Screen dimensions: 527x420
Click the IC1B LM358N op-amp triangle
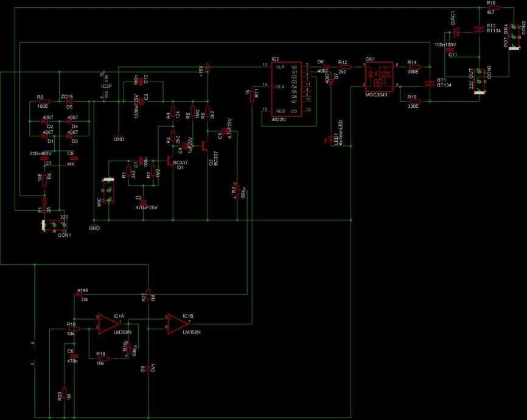[178, 324]
